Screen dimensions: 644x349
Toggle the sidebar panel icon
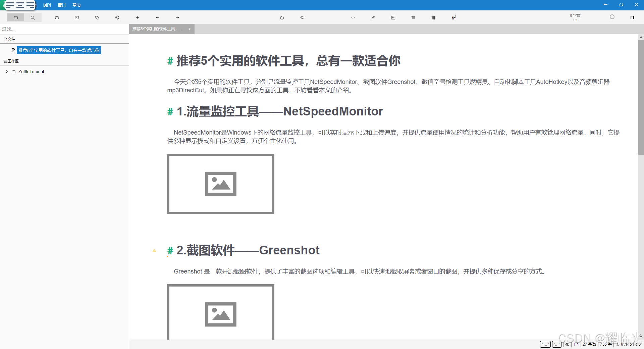632,17
